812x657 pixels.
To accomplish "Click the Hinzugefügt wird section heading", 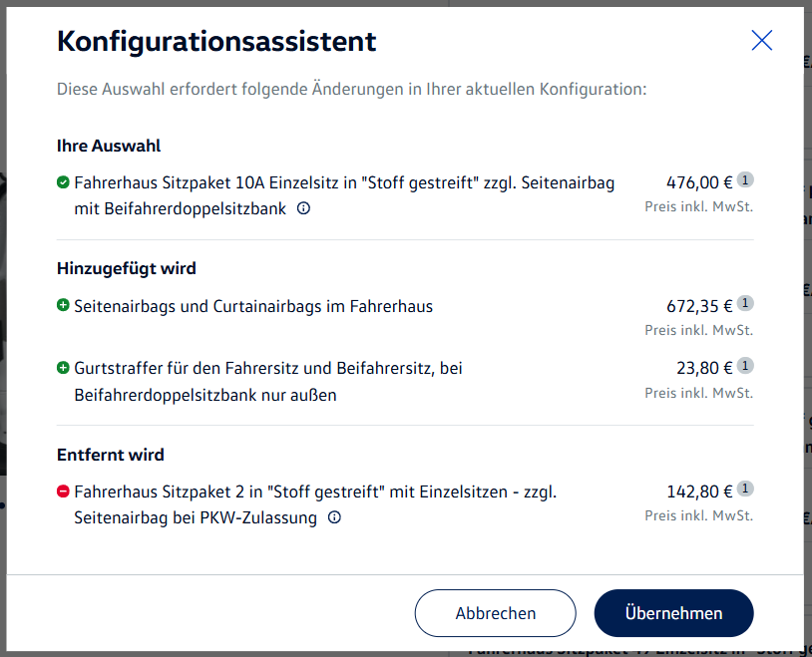I will tap(127, 269).
